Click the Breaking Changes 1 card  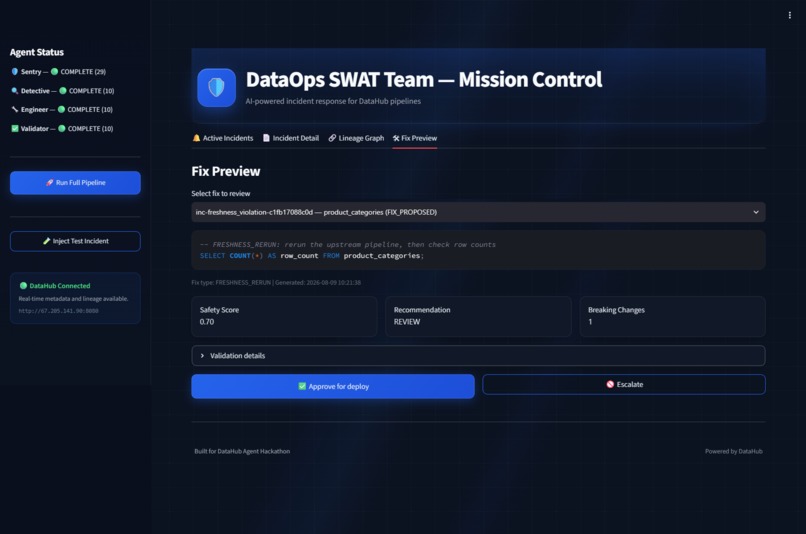pyautogui.click(x=672, y=316)
